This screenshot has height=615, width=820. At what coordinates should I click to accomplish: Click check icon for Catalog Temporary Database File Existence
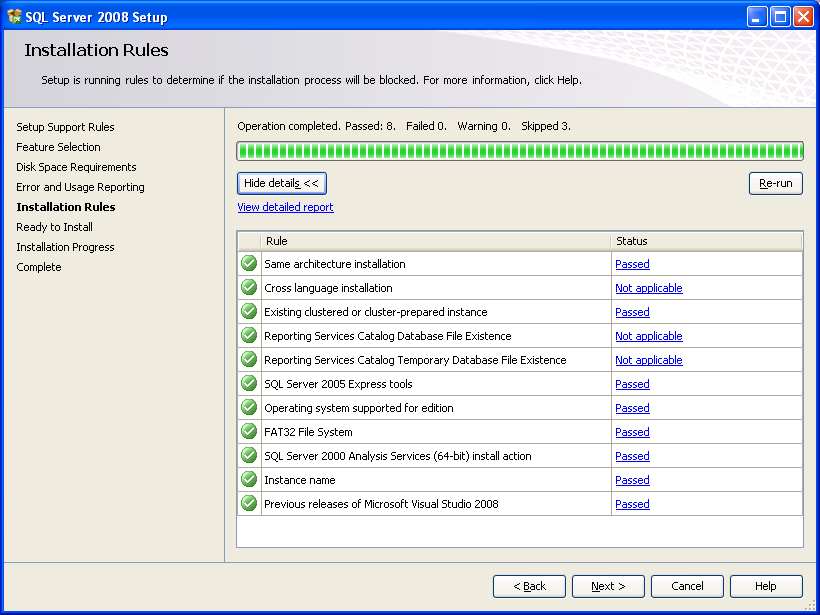(249, 359)
